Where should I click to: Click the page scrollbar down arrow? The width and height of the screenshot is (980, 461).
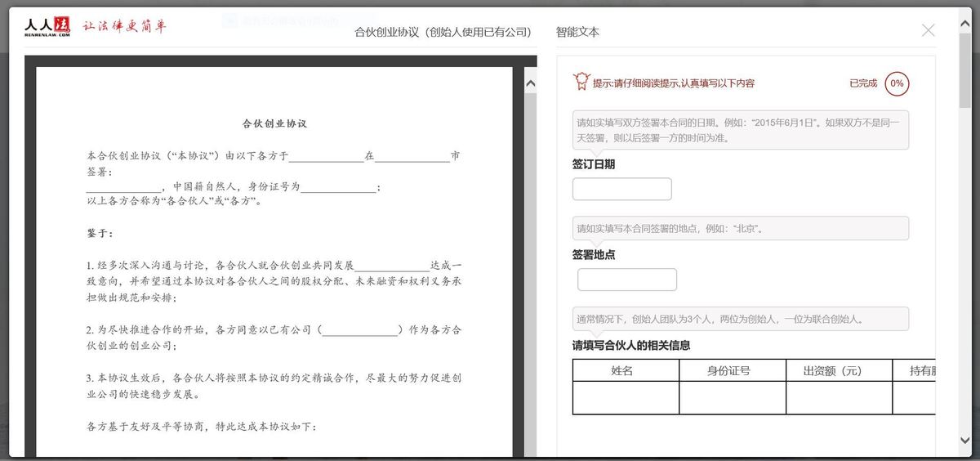[965, 441]
